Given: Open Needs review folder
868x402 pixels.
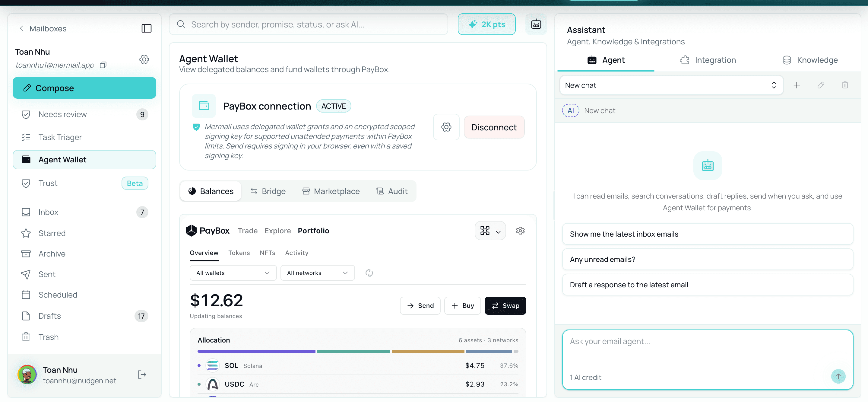Looking at the screenshot, I should 84,114.
